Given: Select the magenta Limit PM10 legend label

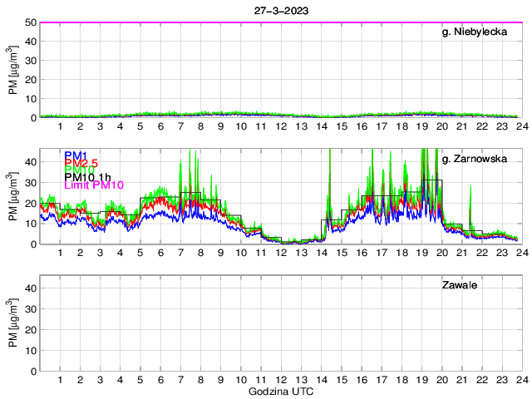Looking at the screenshot, I should click(x=93, y=185).
